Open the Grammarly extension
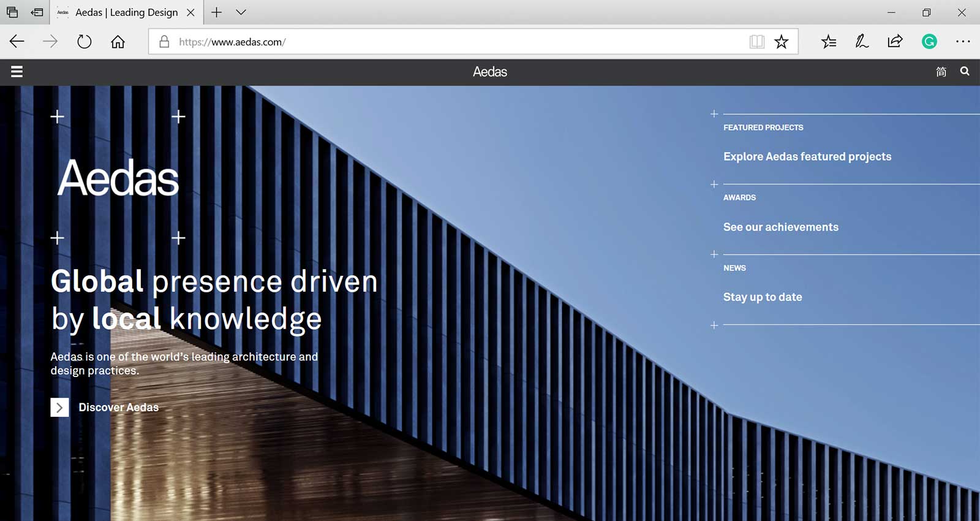 click(929, 42)
